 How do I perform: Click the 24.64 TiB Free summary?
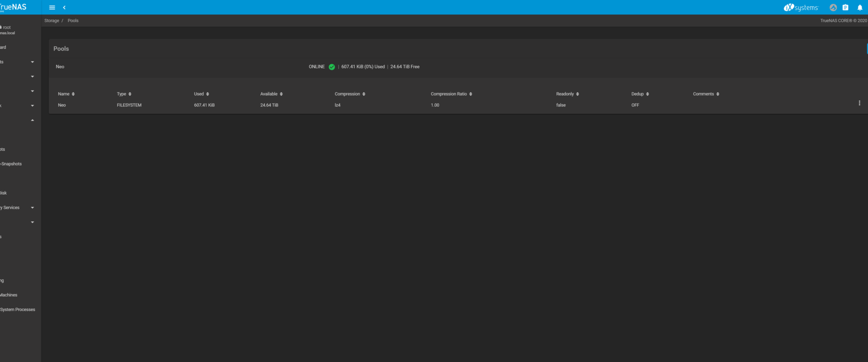405,67
